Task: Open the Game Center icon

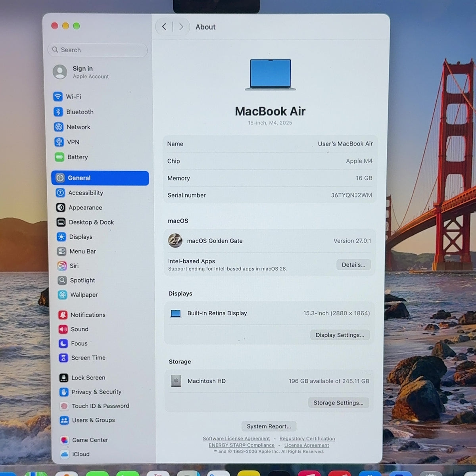Action: click(x=65, y=440)
